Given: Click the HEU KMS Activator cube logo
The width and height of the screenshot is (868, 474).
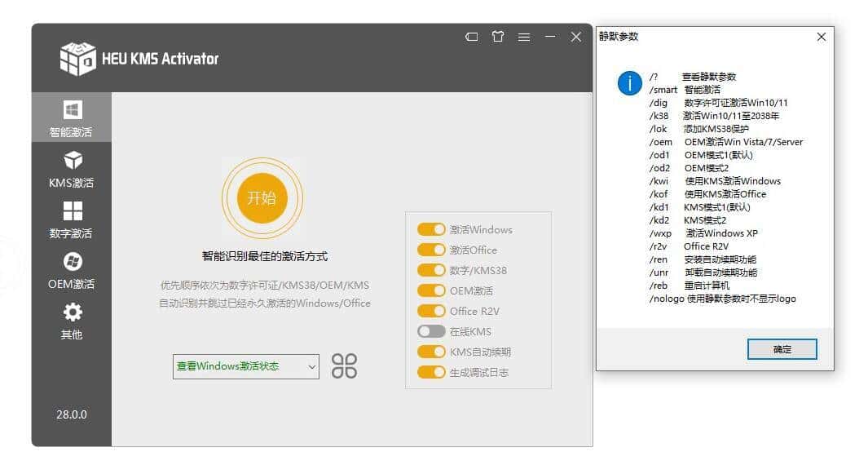Looking at the screenshot, I should pyautogui.click(x=77, y=58).
